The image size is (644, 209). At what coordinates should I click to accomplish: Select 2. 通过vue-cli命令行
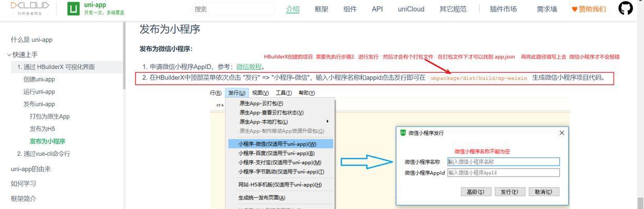tap(43, 154)
